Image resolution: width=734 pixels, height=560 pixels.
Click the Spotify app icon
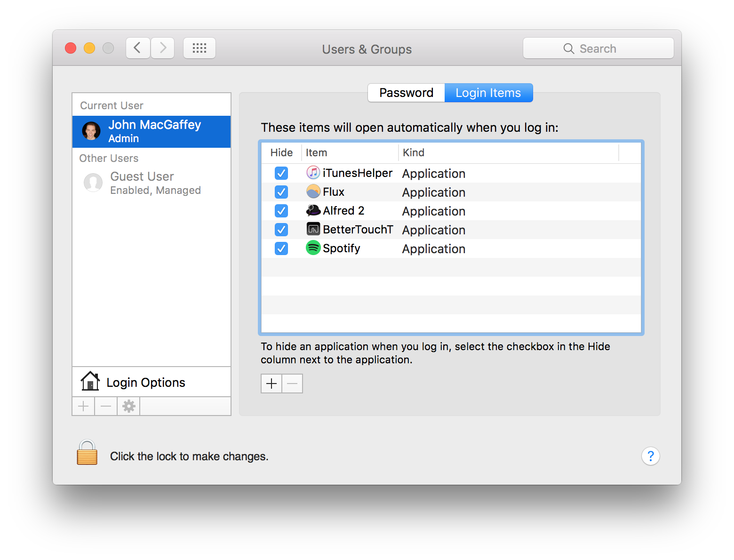point(313,248)
